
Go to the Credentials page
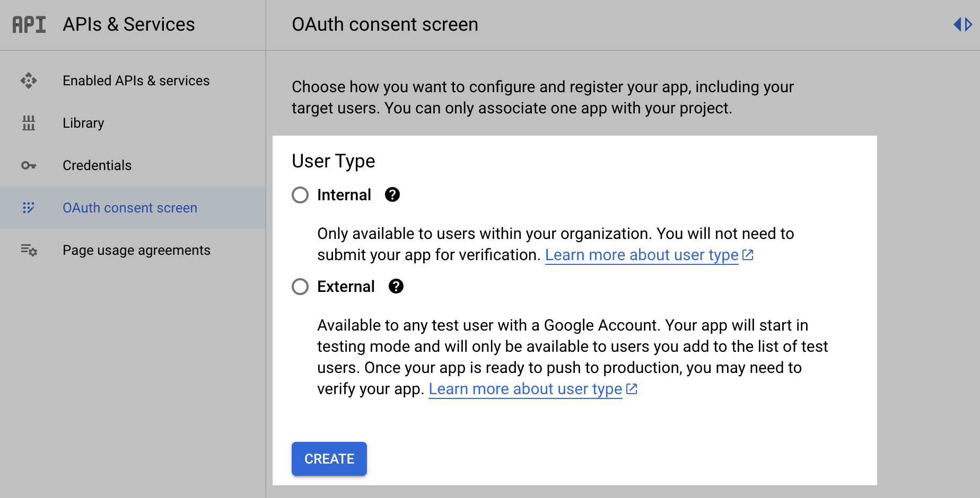click(x=133, y=165)
